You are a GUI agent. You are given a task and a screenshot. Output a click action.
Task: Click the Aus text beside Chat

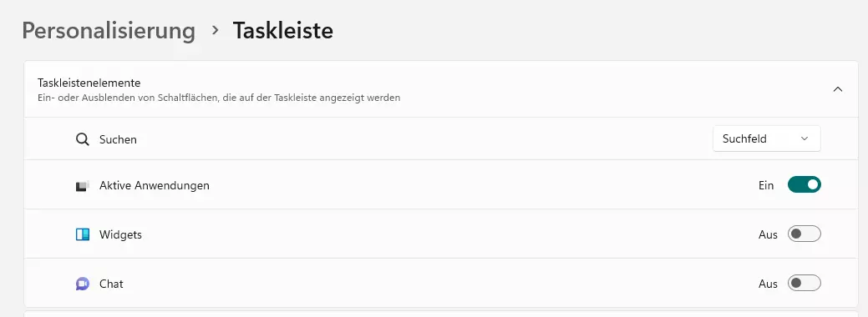click(768, 284)
